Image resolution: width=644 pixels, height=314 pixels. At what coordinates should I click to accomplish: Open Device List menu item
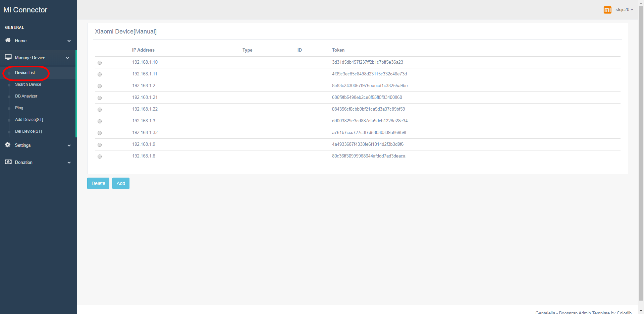tap(25, 73)
